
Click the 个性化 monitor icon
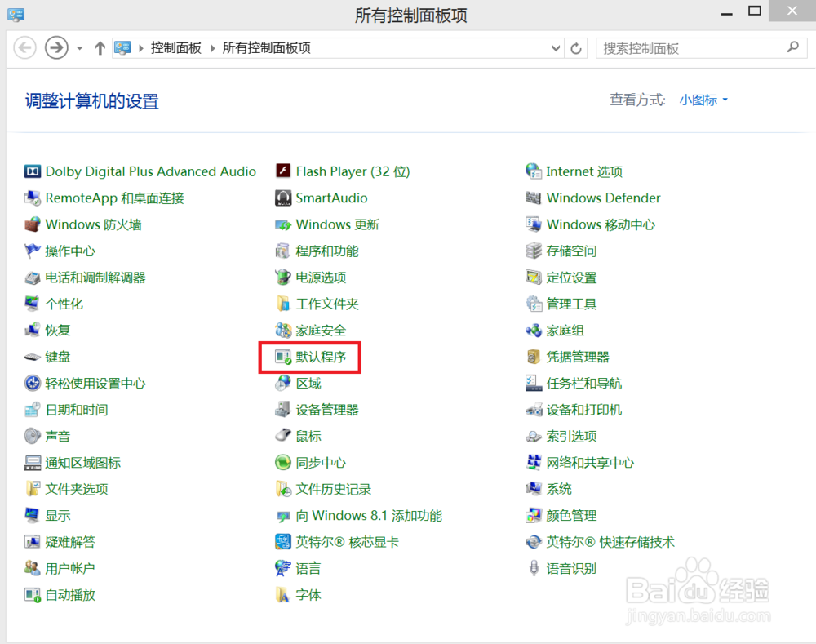[33, 304]
